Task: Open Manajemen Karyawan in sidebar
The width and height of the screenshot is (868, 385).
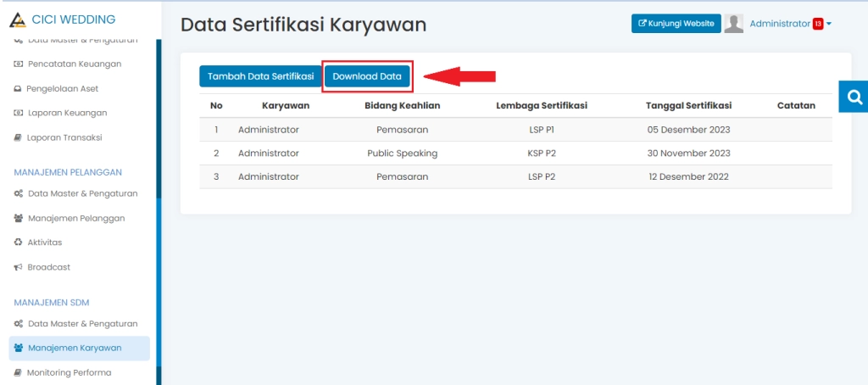Action: tap(75, 348)
